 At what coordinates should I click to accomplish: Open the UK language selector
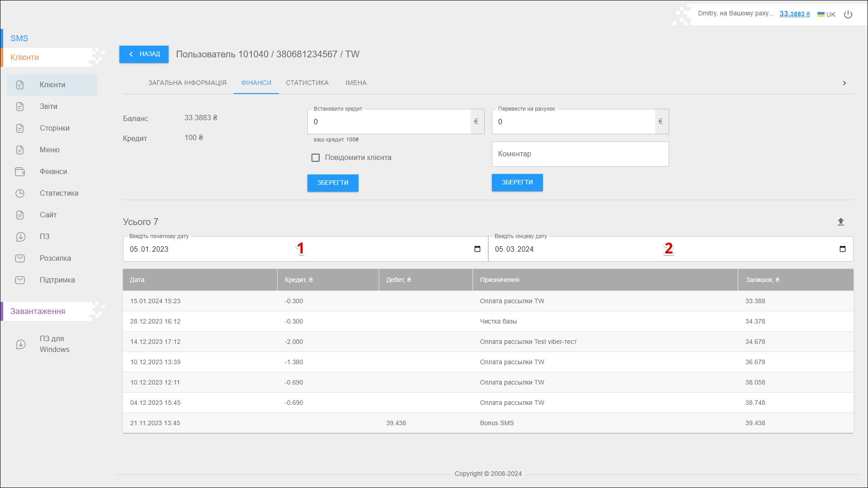[x=826, y=14]
